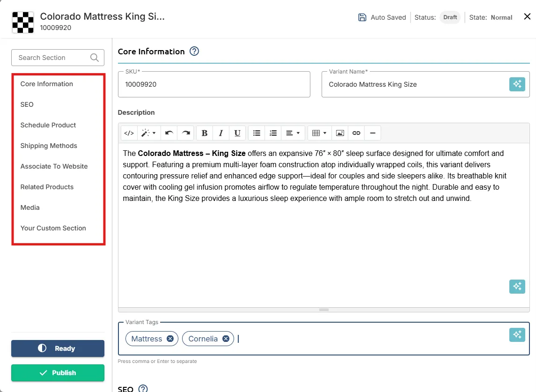Image resolution: width=536 pixels, height=392 pixels.
Task: Jump to the SEO section in sidebar
Action: (x=27, y=104)
